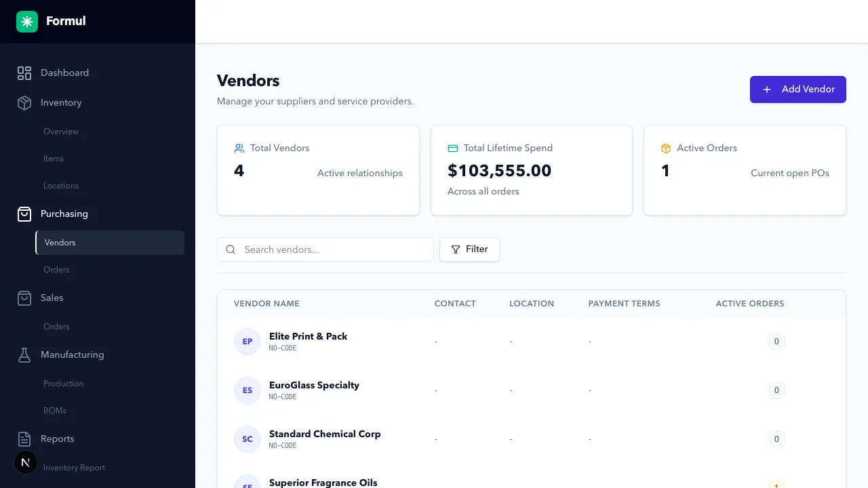Open EuroGlass Specialty vendor
Viewport: 868px width, 488px height.
314,385
